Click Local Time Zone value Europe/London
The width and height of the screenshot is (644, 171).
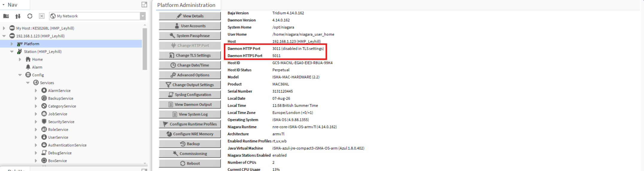(x=292, y=113)
